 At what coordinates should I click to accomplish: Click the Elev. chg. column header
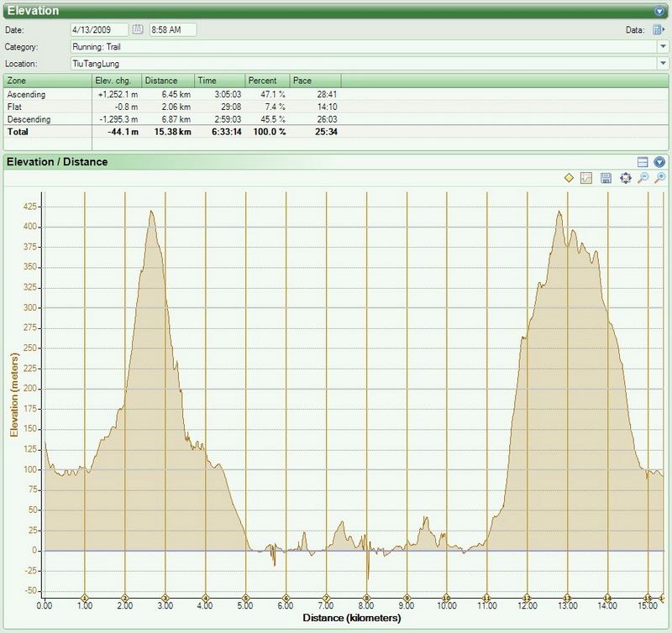coord(116,81)
